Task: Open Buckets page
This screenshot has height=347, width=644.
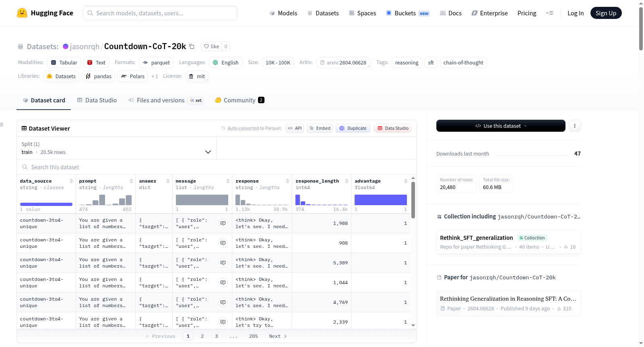Action: 408,13
